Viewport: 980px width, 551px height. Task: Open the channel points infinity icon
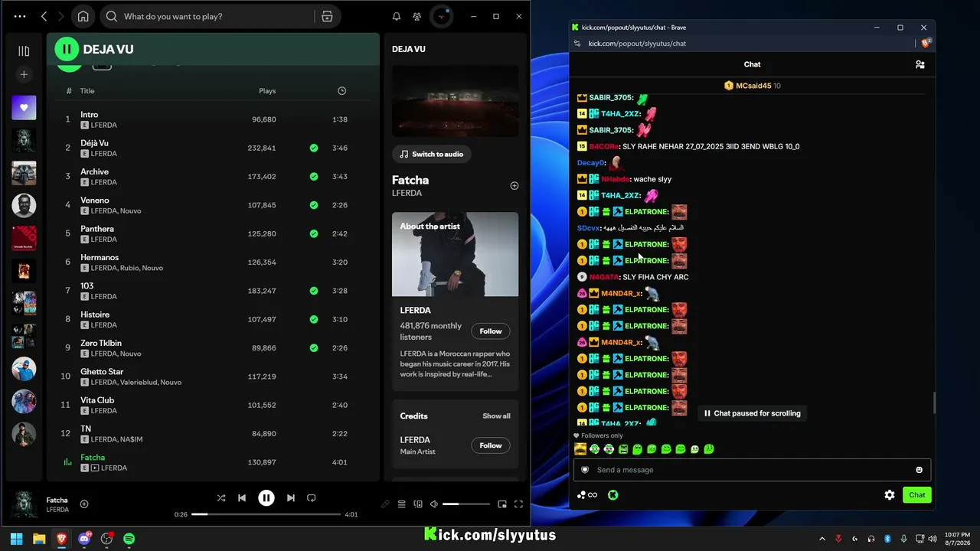pyautogui.click(x=587, y=495)
